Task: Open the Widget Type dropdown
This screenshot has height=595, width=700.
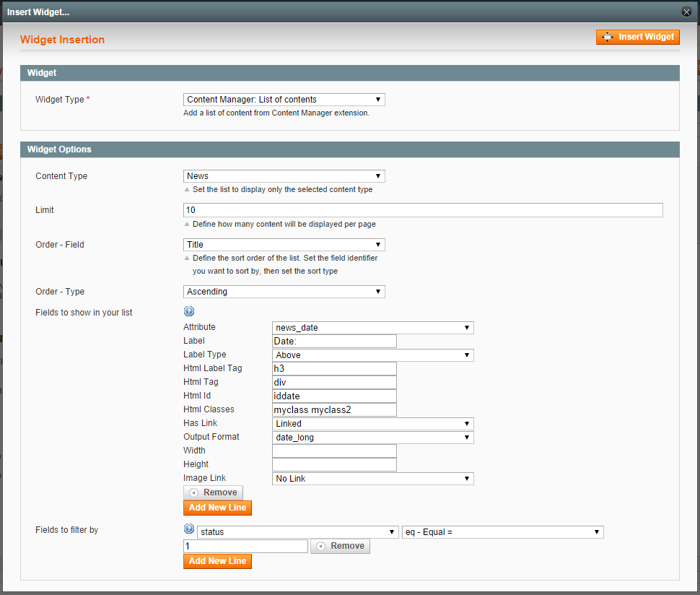Action: 284,100
